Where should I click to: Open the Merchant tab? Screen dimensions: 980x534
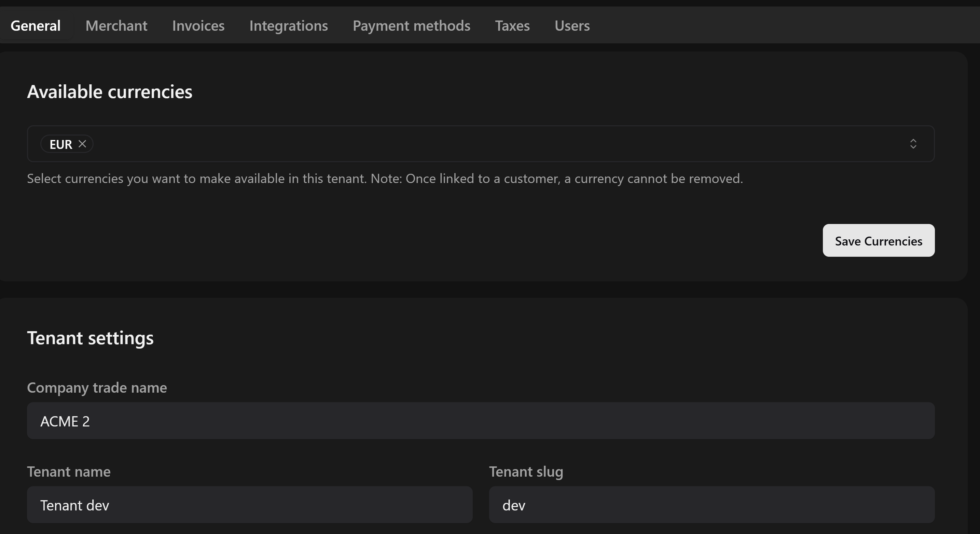click(x=116, y=26)
